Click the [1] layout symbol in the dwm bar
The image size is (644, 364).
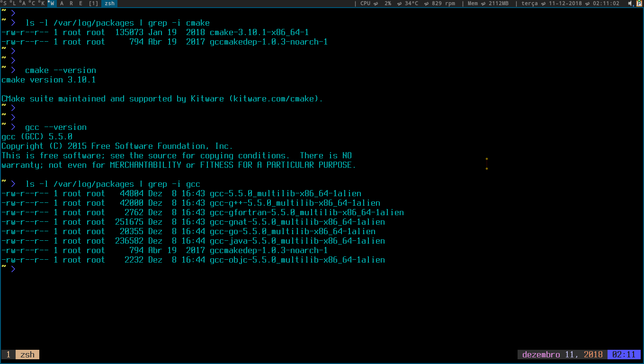[x=93, y=3]
